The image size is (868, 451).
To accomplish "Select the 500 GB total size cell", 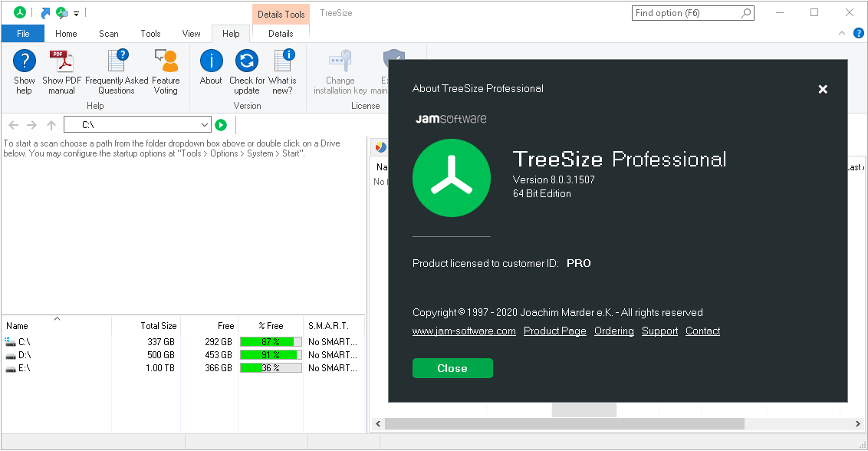I will [161, 355].
